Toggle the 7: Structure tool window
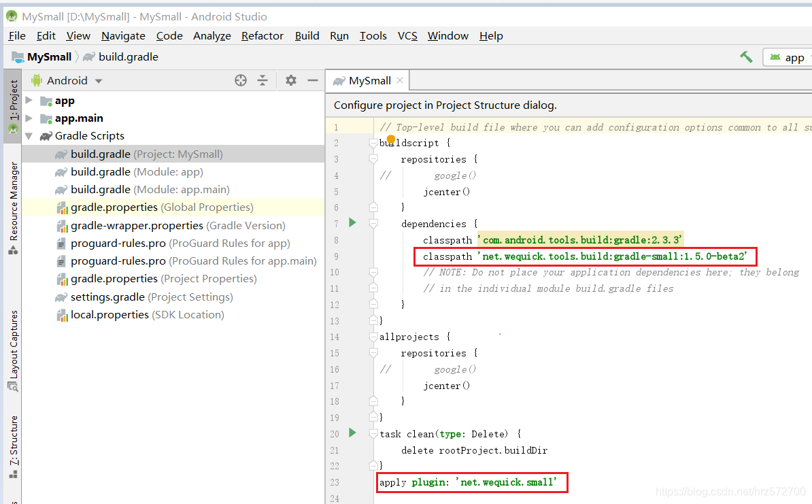Image resolution: width=812 pixels, height=504 pixels. tap(13, 447)
